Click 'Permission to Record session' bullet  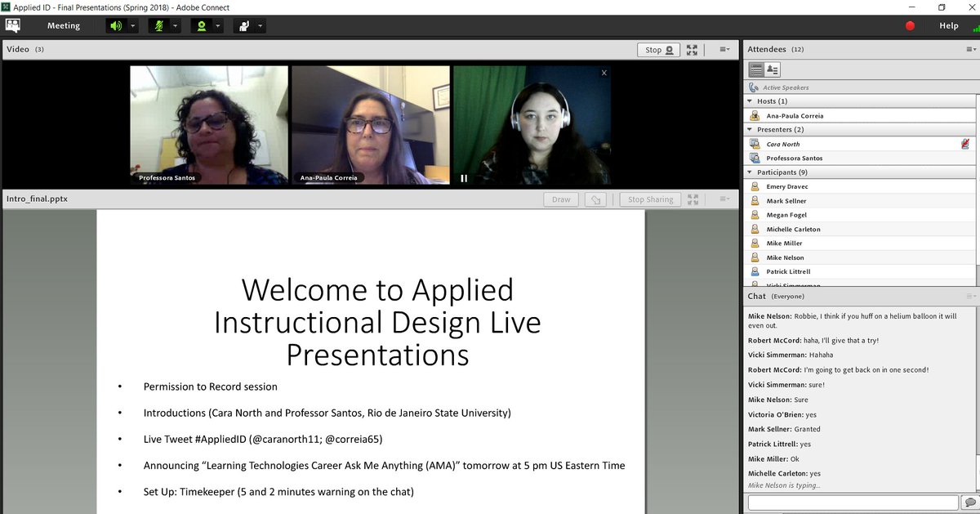pyautogui.click(x=211, y=387)
